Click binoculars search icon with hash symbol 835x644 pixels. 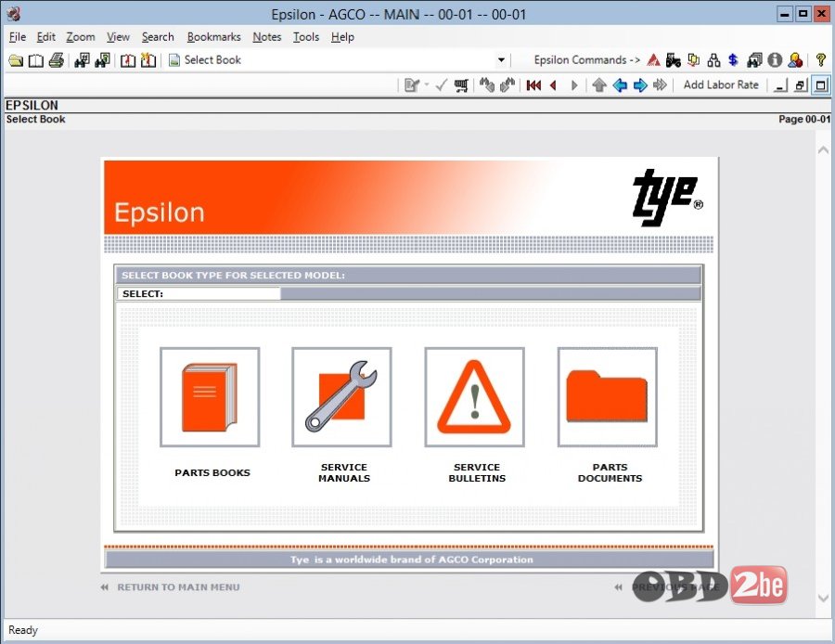[82, 60]
